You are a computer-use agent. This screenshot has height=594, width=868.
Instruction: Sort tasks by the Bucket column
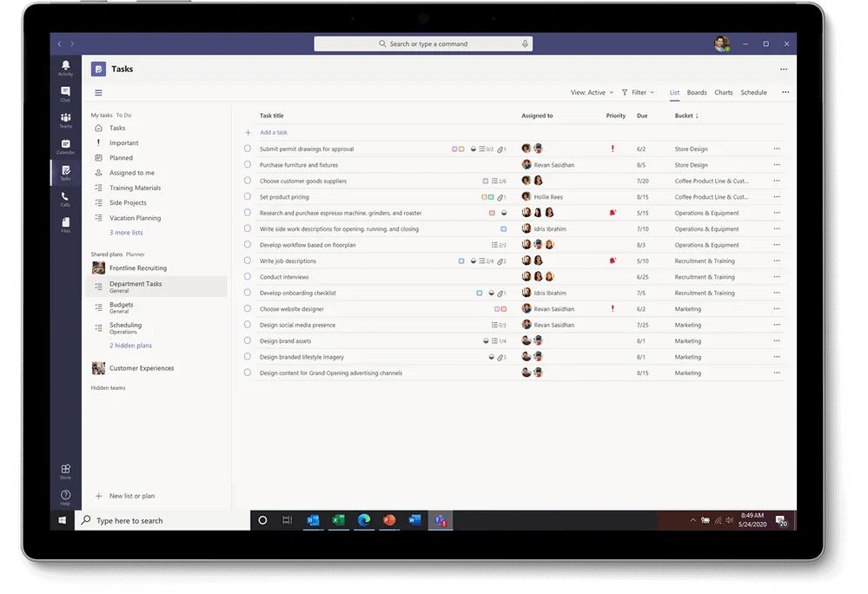(686, 115)
